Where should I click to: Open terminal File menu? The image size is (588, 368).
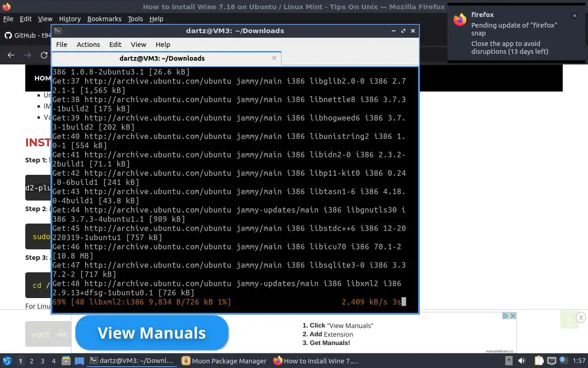pos(62,45)
